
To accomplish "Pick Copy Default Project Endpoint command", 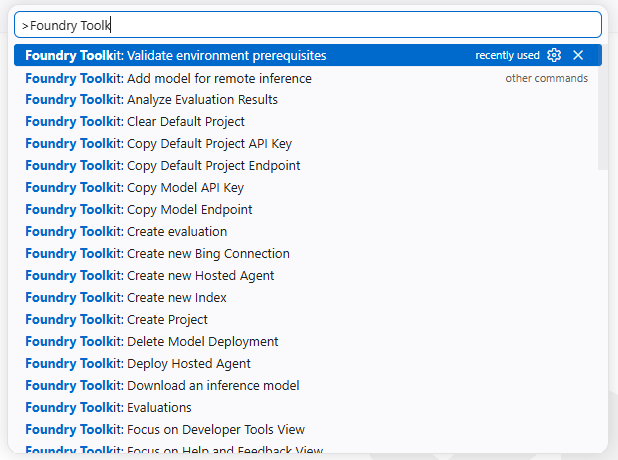I will [306, 166].
